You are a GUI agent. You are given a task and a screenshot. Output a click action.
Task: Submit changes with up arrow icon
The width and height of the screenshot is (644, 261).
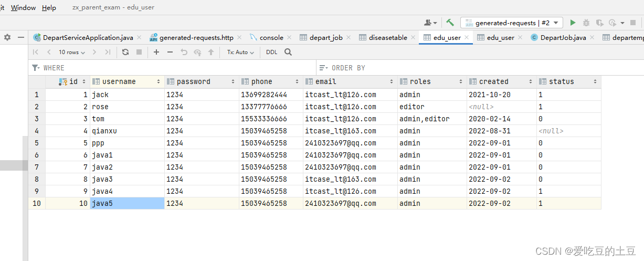pos(211,52)
